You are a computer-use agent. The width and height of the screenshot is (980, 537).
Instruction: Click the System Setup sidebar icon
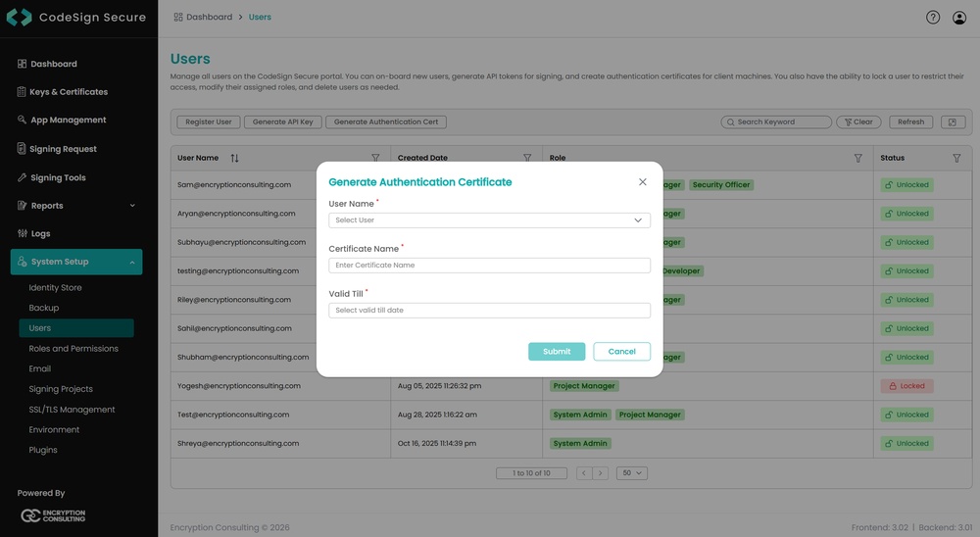pyautogui.click(x=22, y=262)
